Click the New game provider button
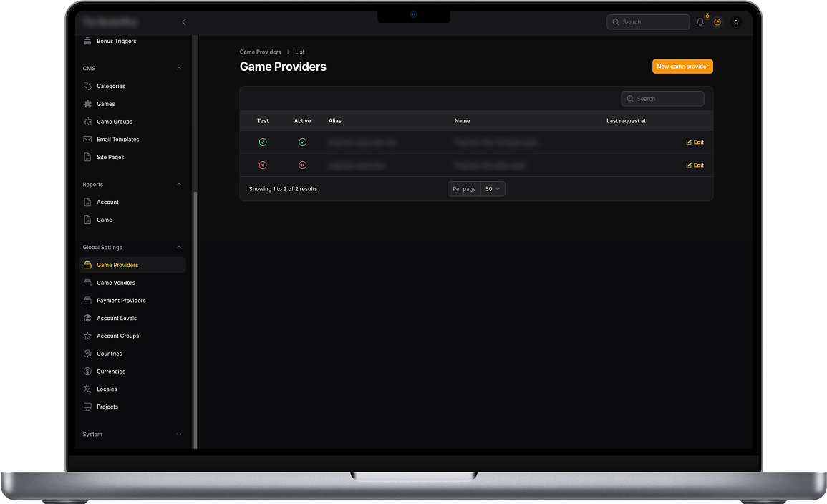 682,67
